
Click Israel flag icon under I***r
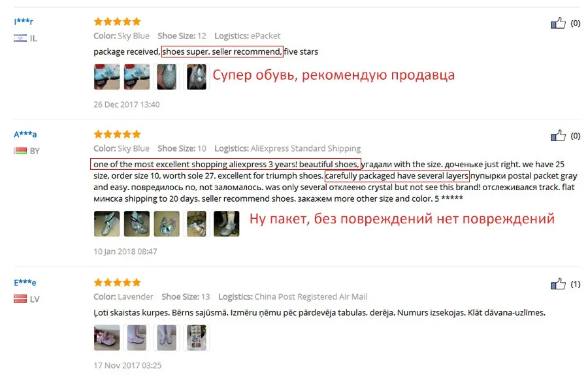pyautogui.click(x=20, y=38)
